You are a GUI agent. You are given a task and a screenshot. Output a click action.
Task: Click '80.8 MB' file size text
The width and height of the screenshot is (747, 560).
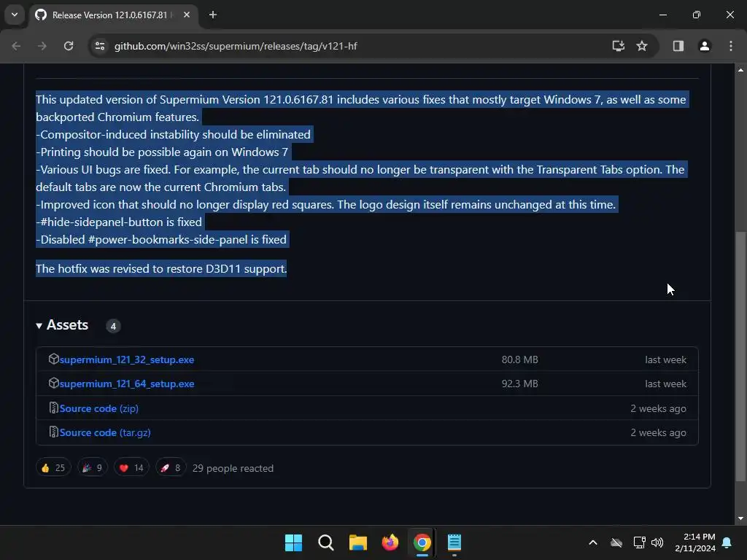pos(519,359)
